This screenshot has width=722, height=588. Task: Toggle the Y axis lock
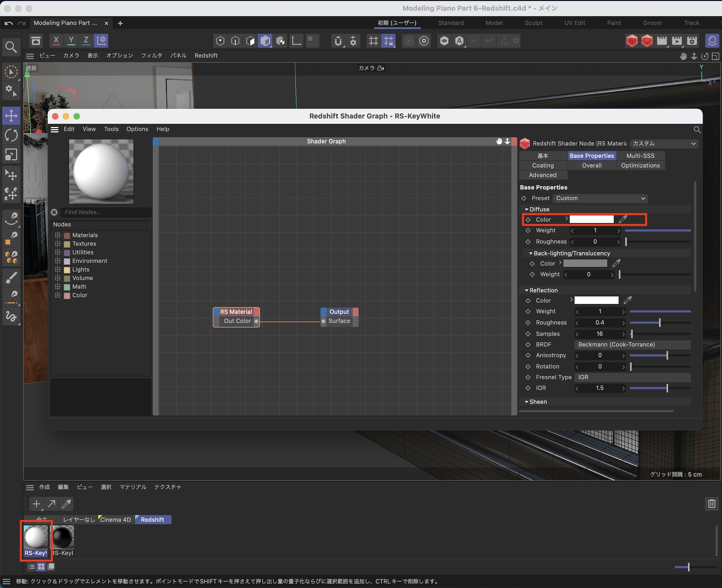(71, 40)
